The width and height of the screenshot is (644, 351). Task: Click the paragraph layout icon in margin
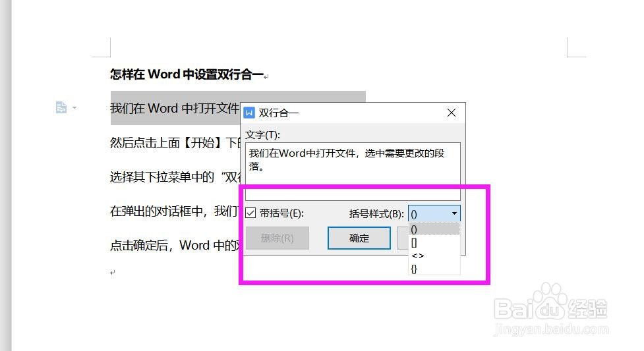(x=61, y=107)
